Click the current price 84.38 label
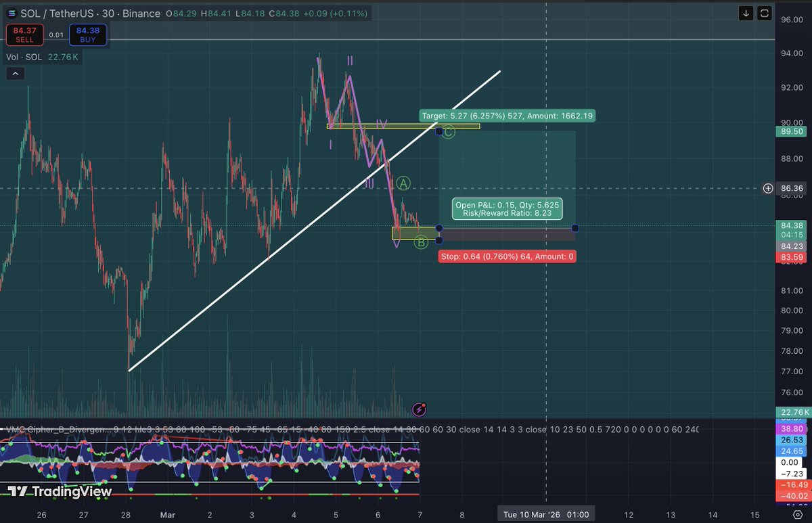812x523 pixels. tap(791, 225)
